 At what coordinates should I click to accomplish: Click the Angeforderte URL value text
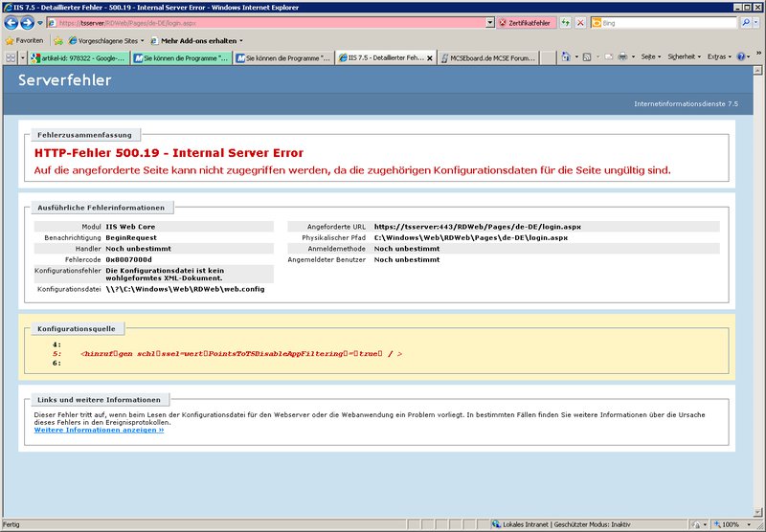point(477,227)
